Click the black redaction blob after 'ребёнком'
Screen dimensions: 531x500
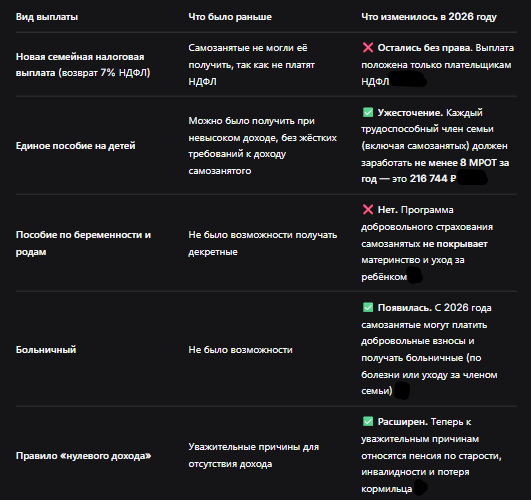(x=415, y=275)
